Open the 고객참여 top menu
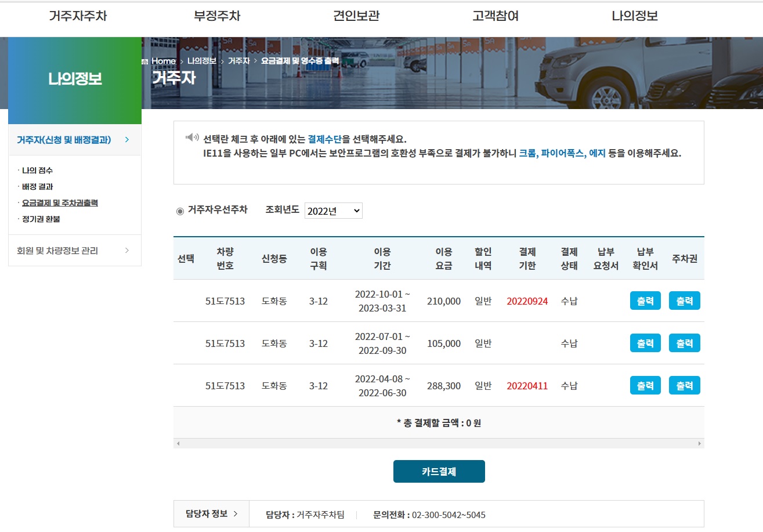The width and height of the screenshot is (763, 532). click(496, 16)
